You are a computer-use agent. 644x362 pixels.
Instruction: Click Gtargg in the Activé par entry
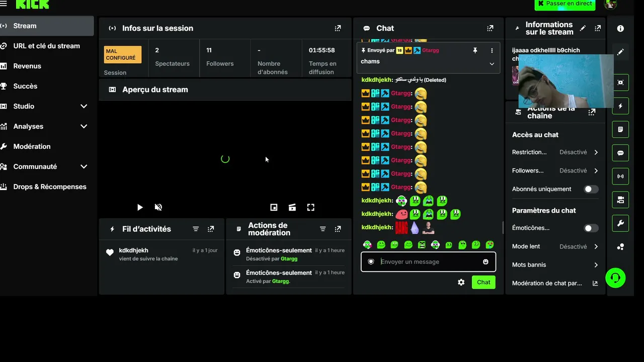tap(281, 281)
